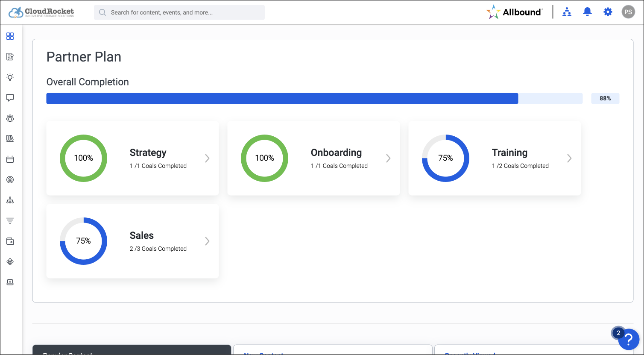The height and width of the screenshot is (355, 644).
Task: Open the wallet icon in sidebar
Action: (10, 241)
